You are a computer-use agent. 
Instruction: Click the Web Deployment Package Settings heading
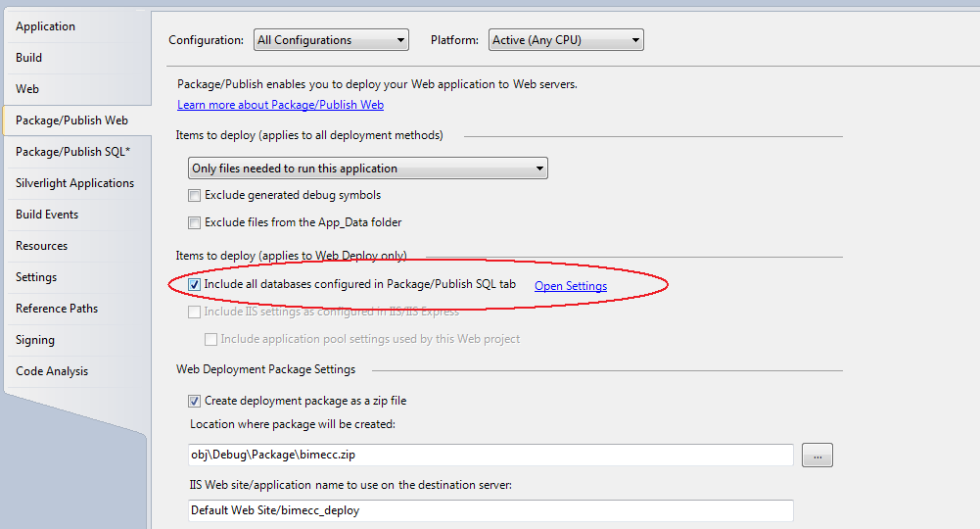(265, 369)
